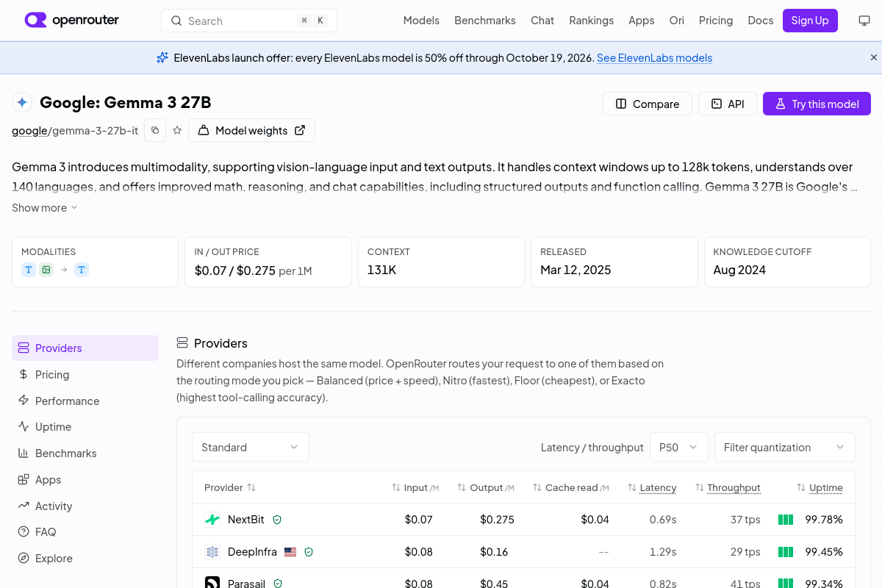
Task: Jump to the Uptime sidebar section
Action: point(85,427)
